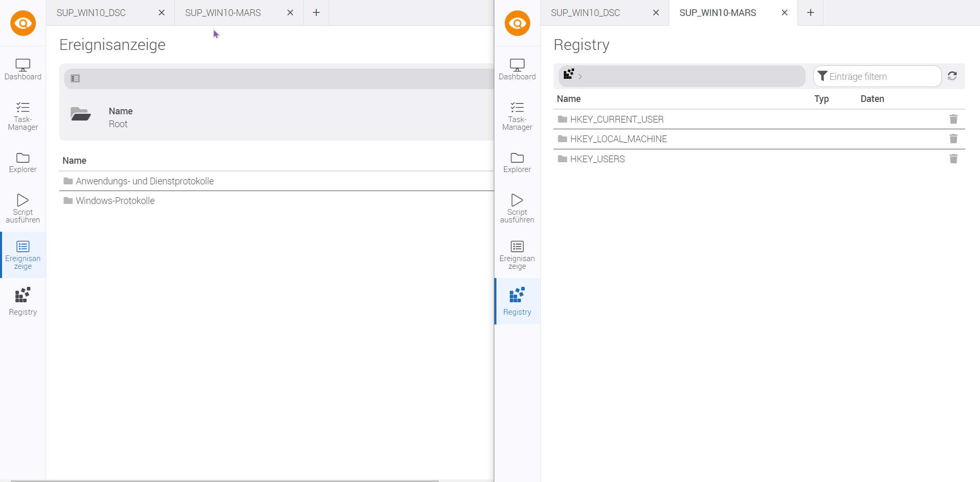Expand the HKEY_LOCAL_MACHINE registry key
Viewport: 980px width, 482px height.
point(618,139)
